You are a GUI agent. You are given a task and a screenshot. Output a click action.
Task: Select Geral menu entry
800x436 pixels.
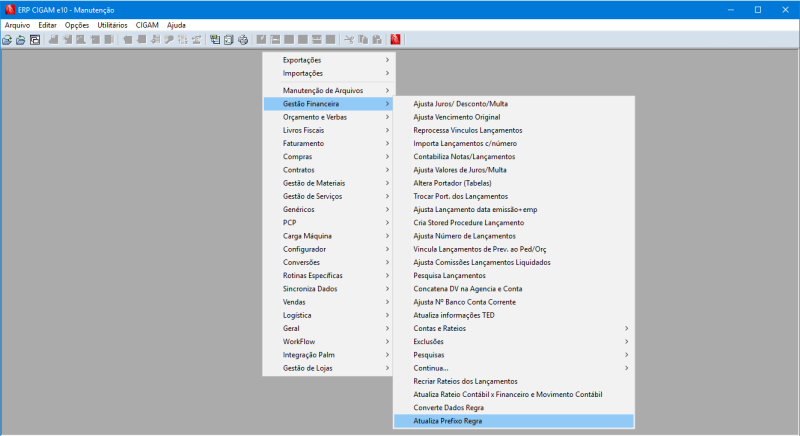click(328, 328)
